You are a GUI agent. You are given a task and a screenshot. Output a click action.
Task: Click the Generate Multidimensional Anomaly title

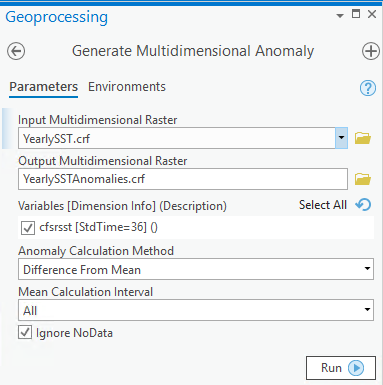coord(193,51)
